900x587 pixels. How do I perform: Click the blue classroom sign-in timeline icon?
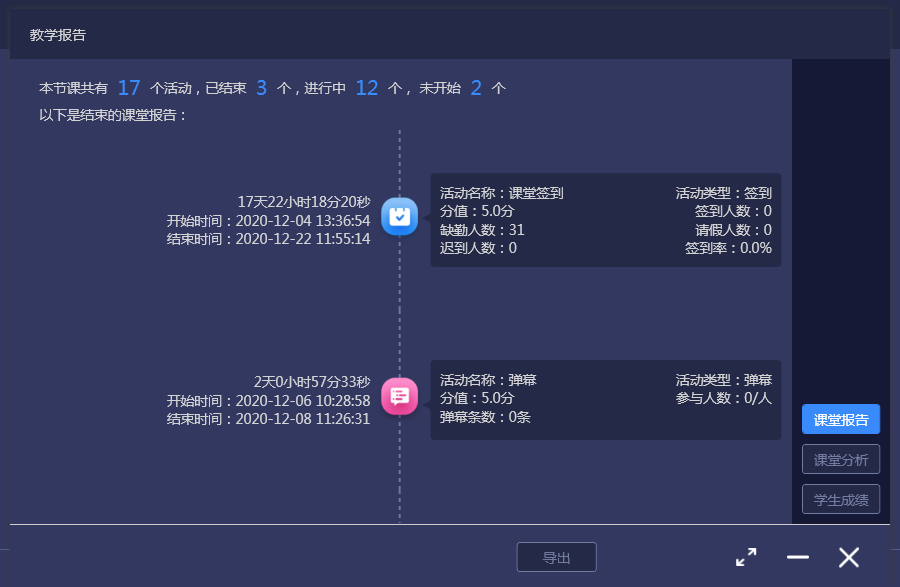(399, 216)
